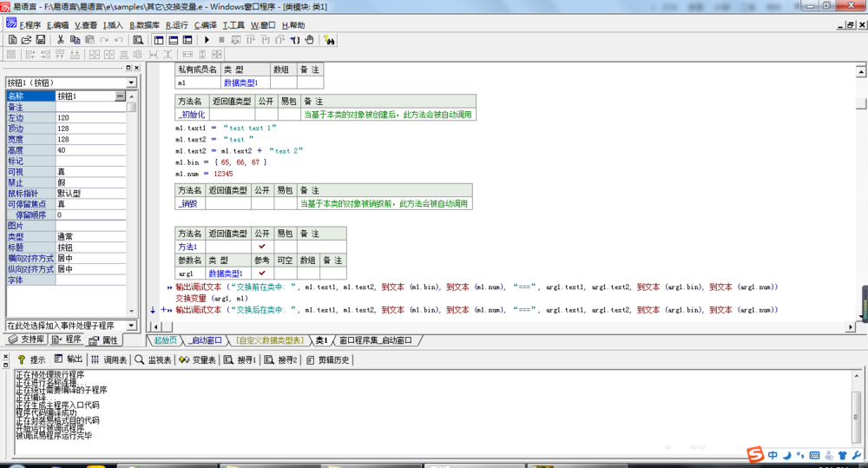868x468 pixels.
Task: Set a breakpoint with the hand icon
Action: click(310, 40)
